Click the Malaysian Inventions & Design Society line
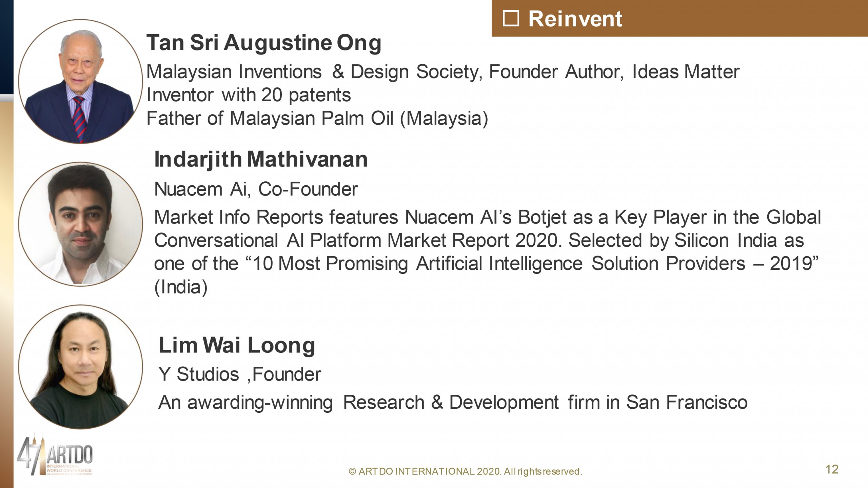This screenshot has width=868, height=488. (x=443, y=72)
